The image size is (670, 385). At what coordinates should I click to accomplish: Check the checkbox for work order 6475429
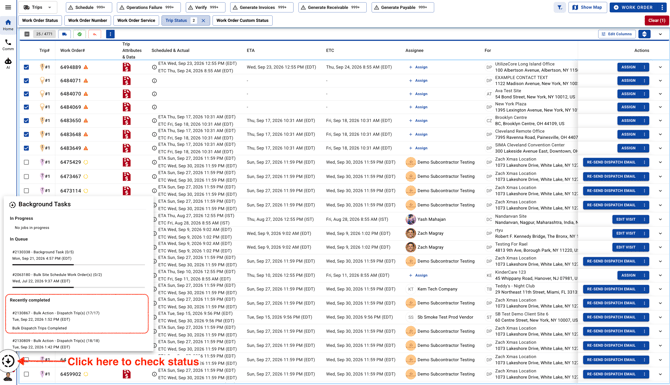[x=26, y=162]
